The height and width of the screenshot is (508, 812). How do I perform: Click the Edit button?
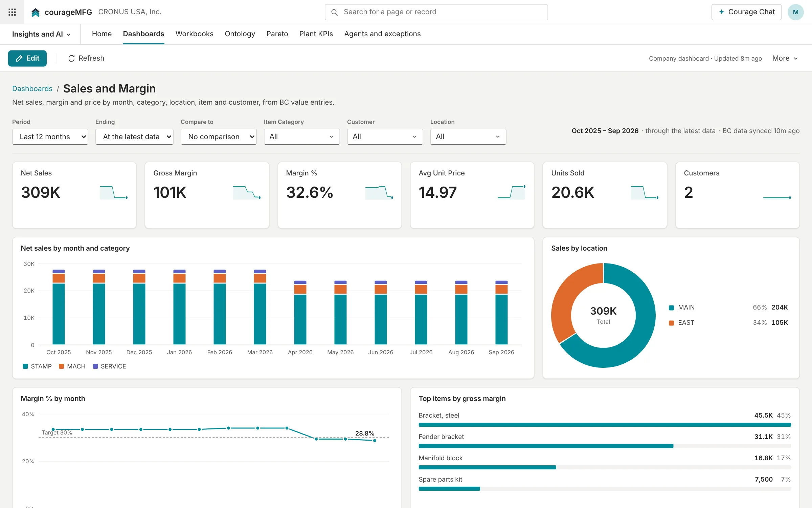pos(27,58)
